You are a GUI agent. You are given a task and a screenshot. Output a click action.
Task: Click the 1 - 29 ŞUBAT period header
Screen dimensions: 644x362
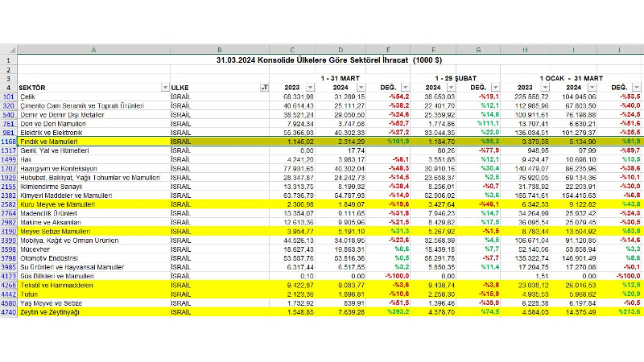coord(454,77)
